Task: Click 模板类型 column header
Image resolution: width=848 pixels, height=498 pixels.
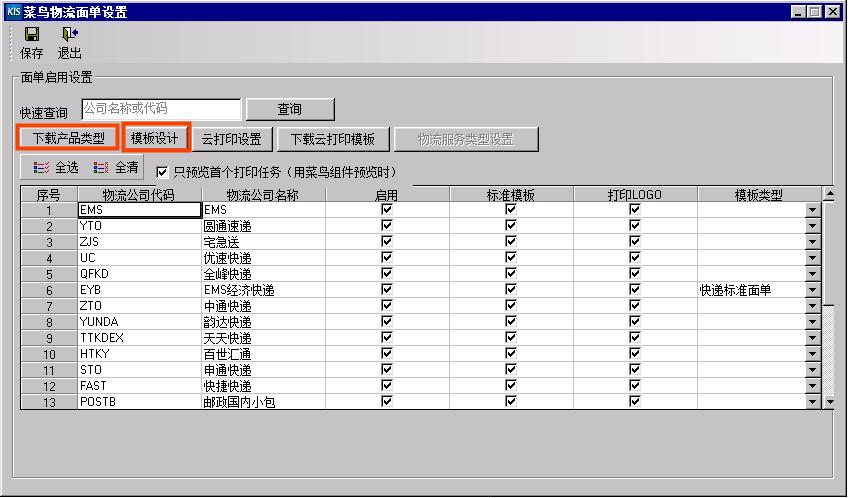Action: tap(759, 195)
